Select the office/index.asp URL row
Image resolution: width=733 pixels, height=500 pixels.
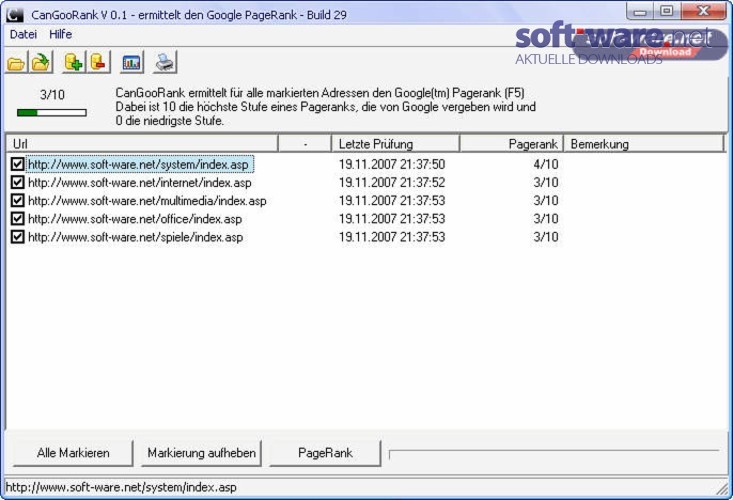coord(135,219)
